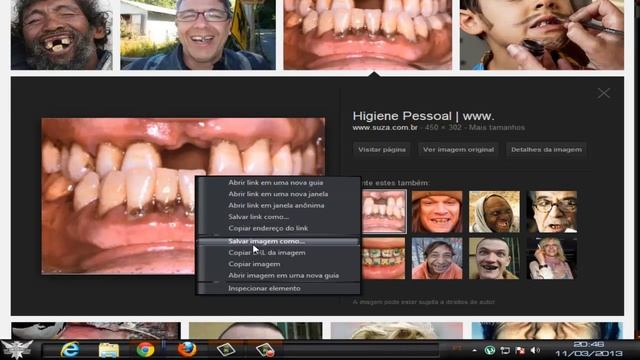
Task: Open Google Chrome from taskbar
Action: [145, 350]
